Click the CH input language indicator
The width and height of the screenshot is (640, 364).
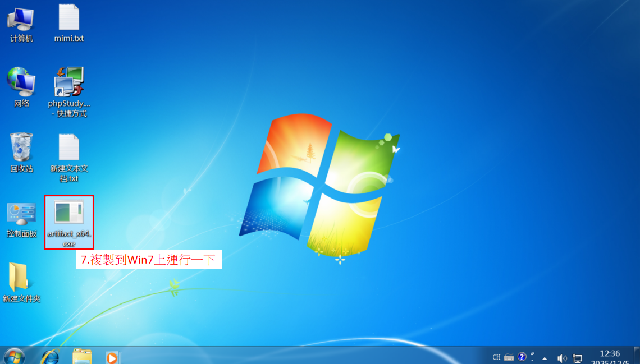click(x=496, y=357)
